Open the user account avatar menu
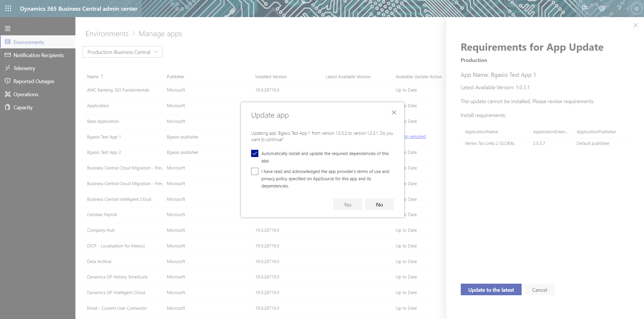The height and width of the screenshot is (319, 644). pyautogui.click(x=636, y=8)
